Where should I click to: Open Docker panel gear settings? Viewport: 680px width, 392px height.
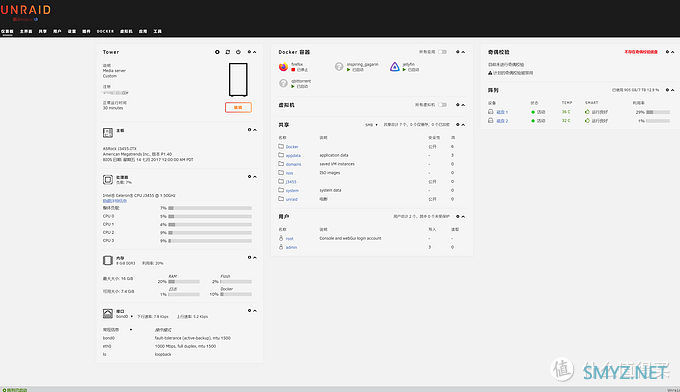click(458, 52)
